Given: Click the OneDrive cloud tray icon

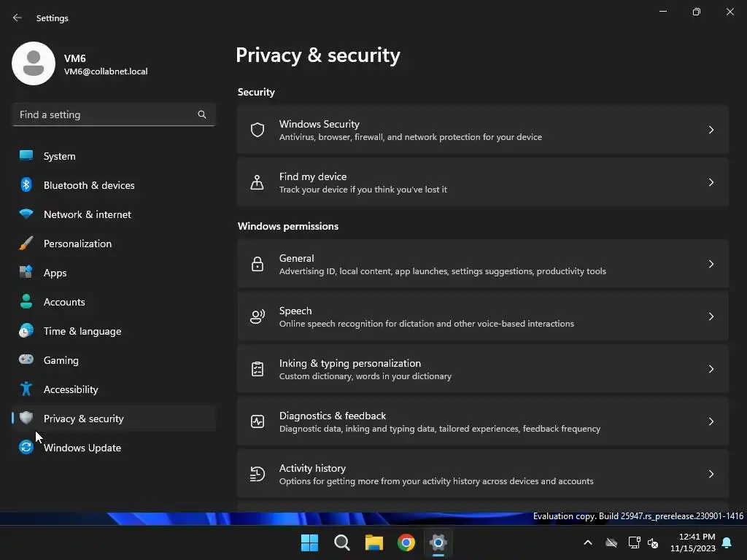Looking at the screenshot, I should pyautogui.click(x=611, y=542).
